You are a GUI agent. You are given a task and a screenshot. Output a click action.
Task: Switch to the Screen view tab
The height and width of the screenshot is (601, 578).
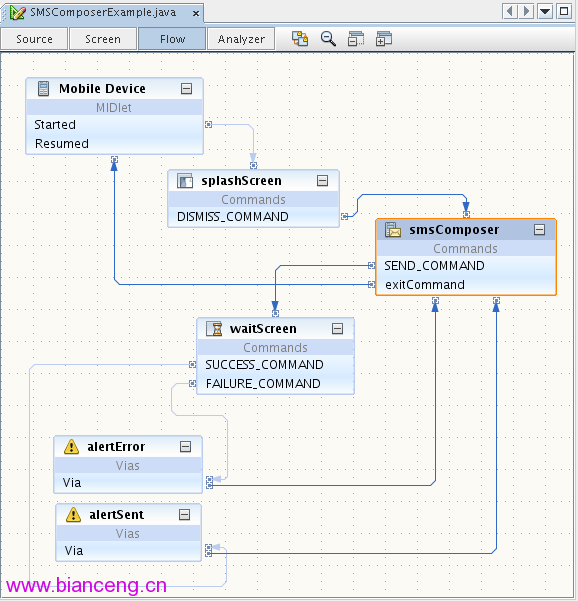point(103,39)
